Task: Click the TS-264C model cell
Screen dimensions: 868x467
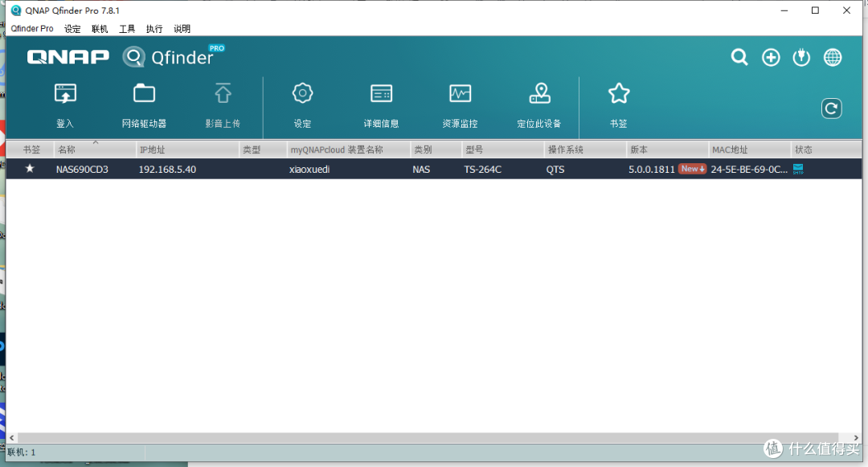Action: click(483, 170)
